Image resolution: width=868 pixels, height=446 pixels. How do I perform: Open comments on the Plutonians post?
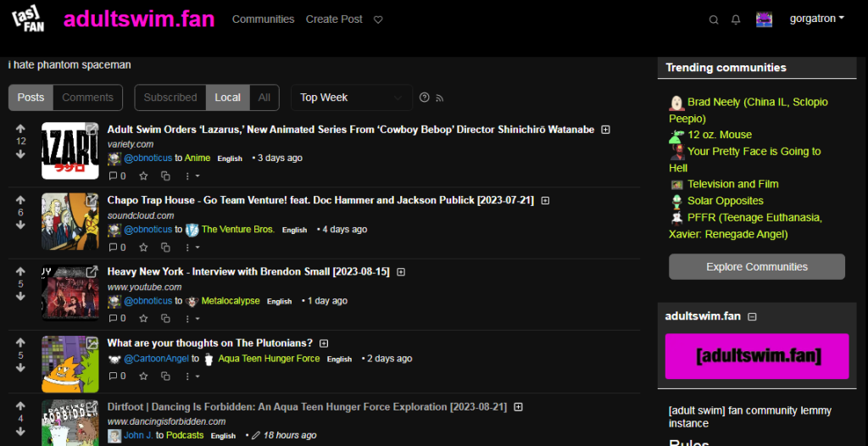coord(117,376)
